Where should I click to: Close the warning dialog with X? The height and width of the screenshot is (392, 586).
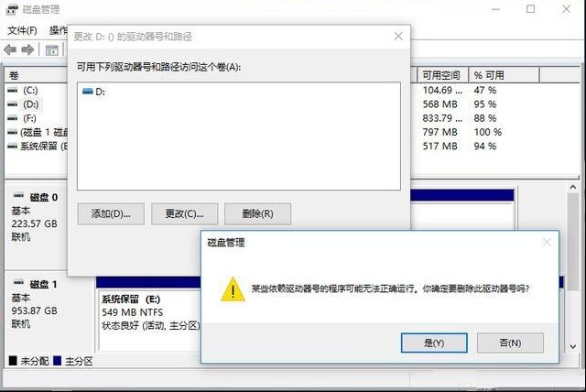pos(547,242)
